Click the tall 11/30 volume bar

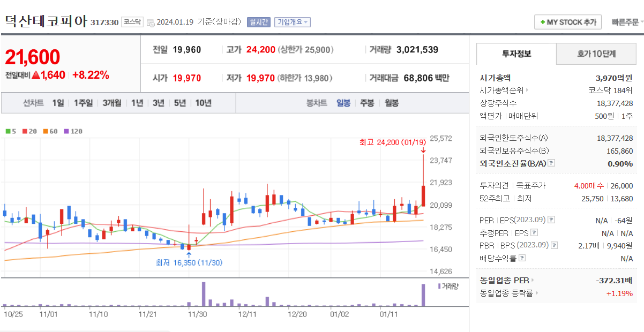pyautogui.click(x=204, y=294)
